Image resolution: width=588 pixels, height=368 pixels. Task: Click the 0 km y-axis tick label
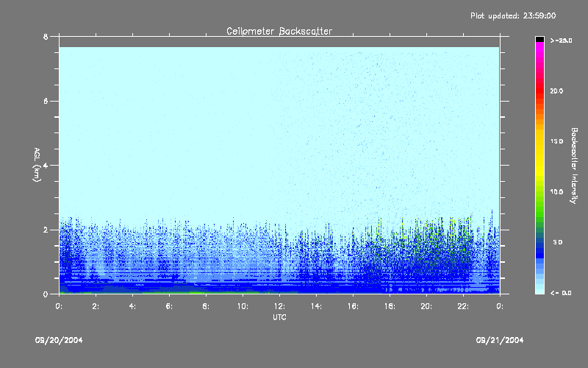(x=46, y=294)
